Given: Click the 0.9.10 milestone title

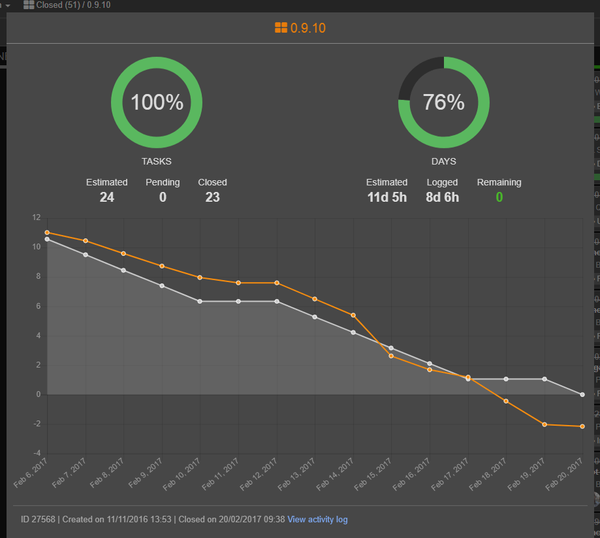Looking at the screenshot, I should (308, 28).
